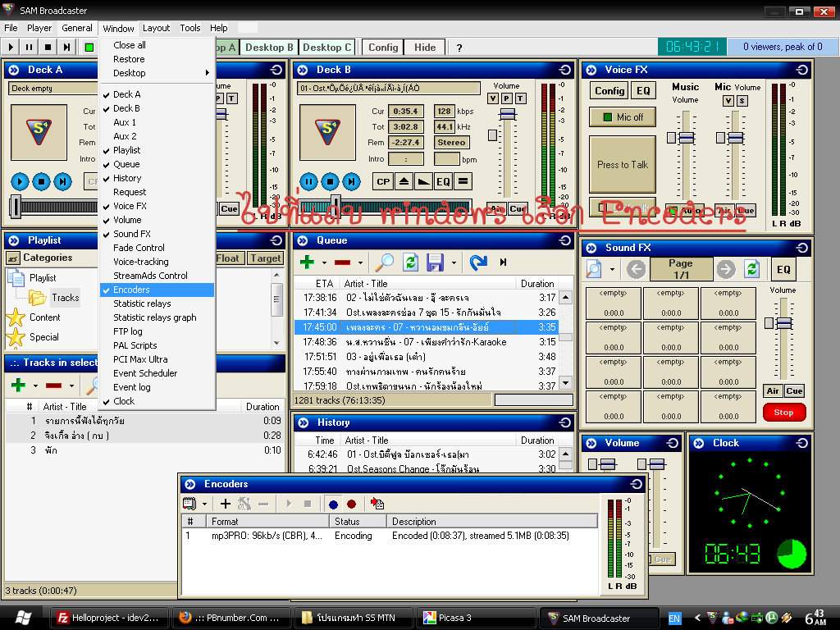Toggle the Mic off button in Voice FX
The width and height of the screenshot is (840, 630).
click(x=622, y=117)
